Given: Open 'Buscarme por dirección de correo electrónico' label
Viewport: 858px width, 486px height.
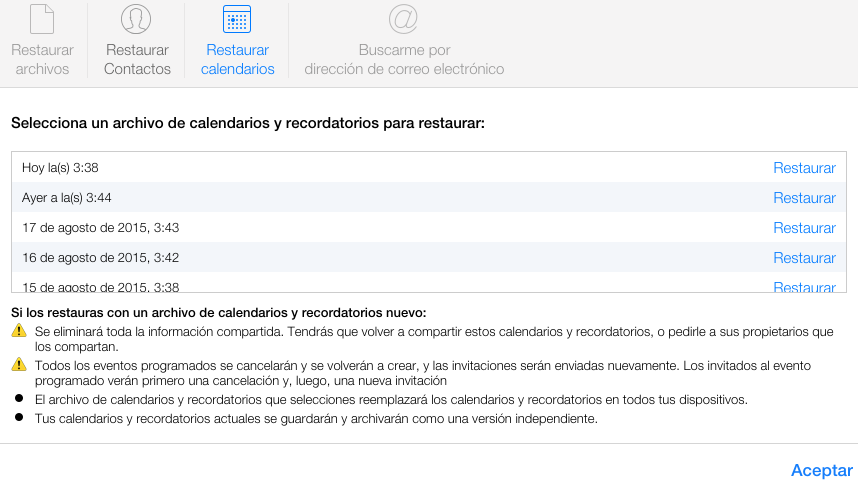Looking at the screenshot, I should (404, 60).
